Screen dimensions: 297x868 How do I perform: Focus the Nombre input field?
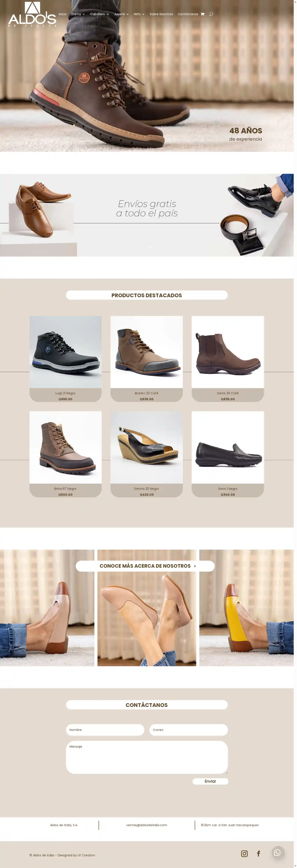105,730
